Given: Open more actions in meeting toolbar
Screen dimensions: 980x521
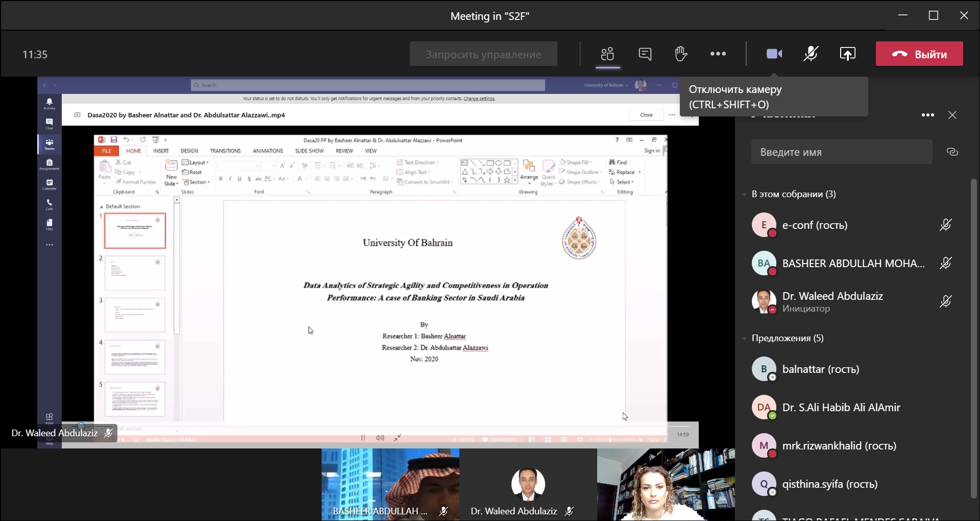Looking at the screenshot, I should [x=718, y=54].
